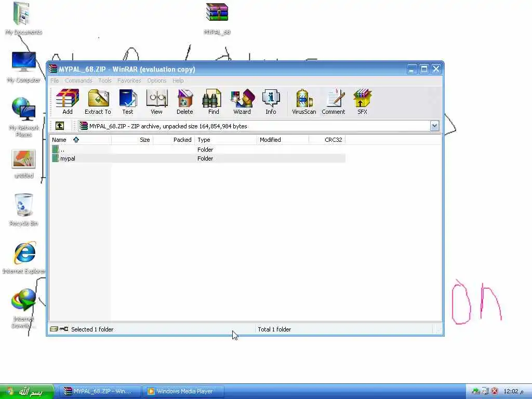Click the View toolbar icon
532x399 pixels.
156,101
